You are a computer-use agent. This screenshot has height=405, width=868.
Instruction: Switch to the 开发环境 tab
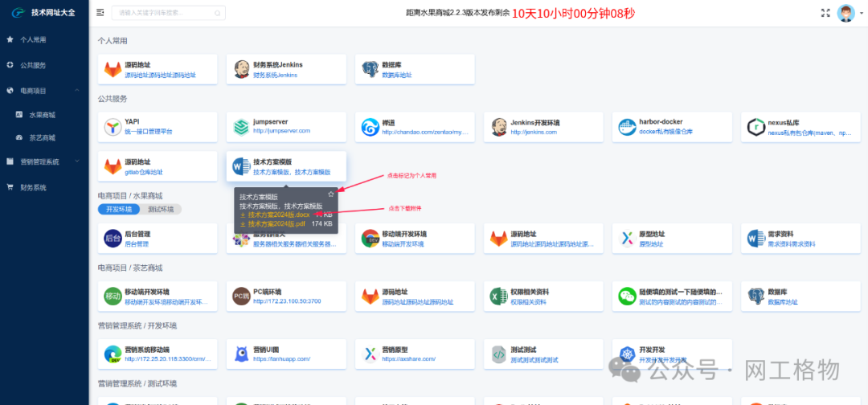coord(121,209)
